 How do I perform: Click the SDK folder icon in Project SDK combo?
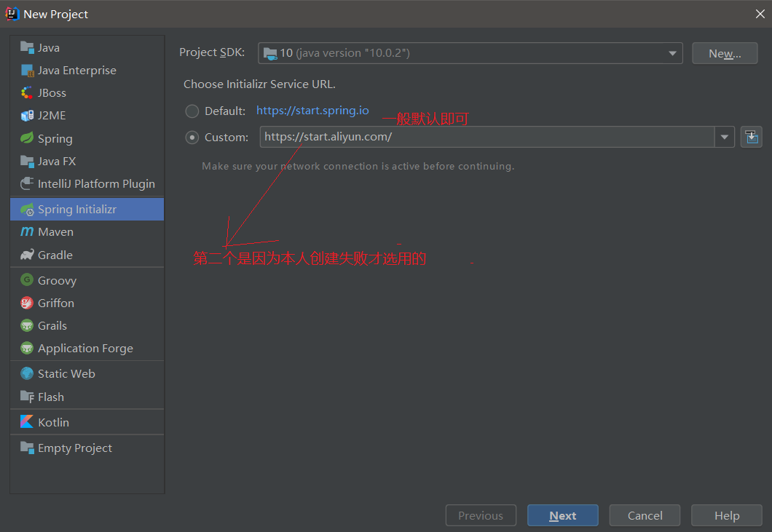click(270, 53)
